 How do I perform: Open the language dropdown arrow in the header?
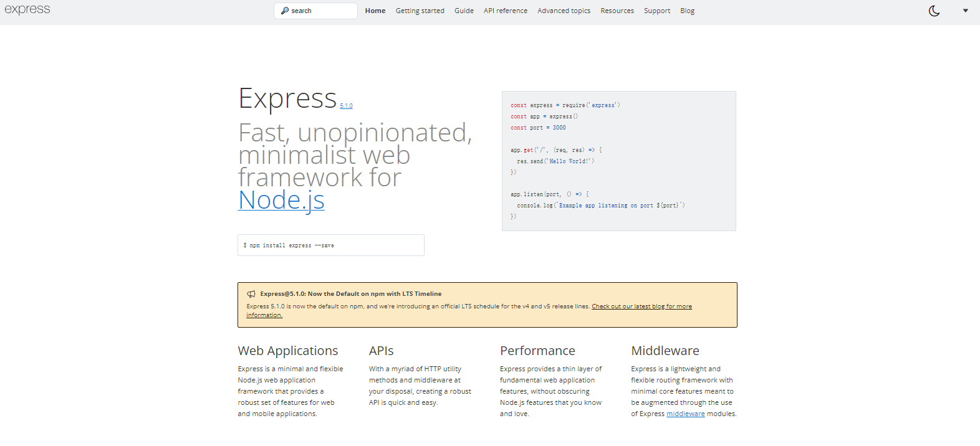[966, 11]
